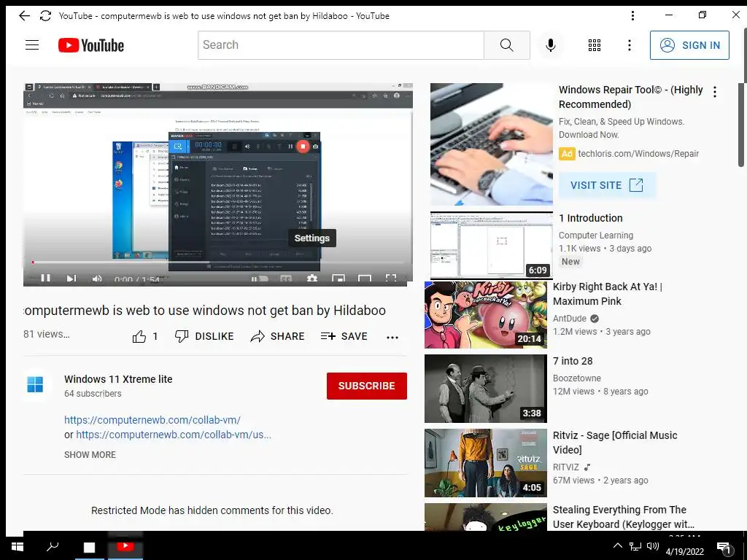Open the '7 into 28' video title

[573, 361]
